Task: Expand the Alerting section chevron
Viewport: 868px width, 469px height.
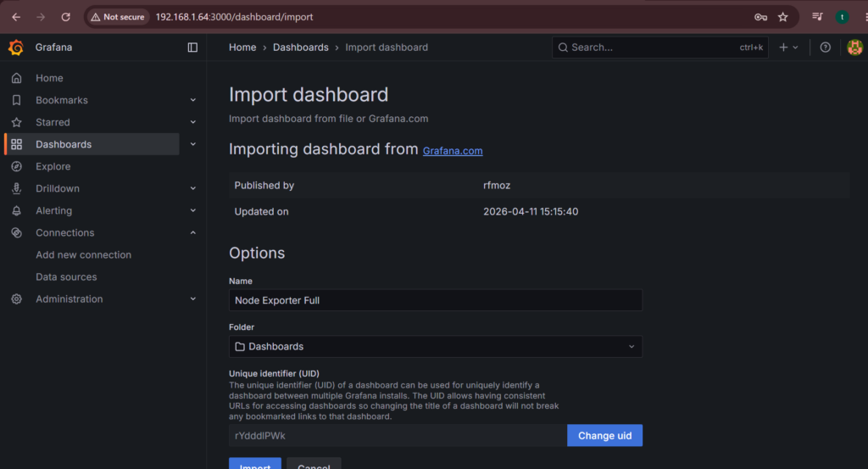Action: 193,211
